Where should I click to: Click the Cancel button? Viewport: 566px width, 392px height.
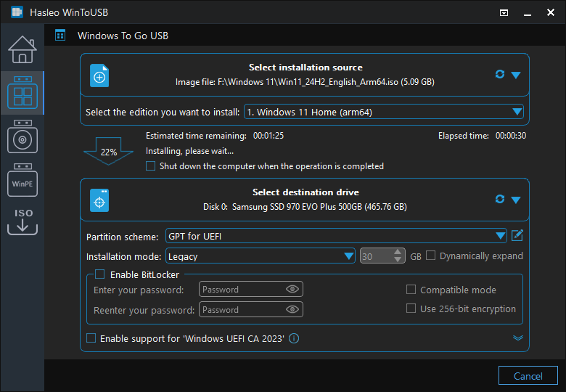(x=528, y=376)
